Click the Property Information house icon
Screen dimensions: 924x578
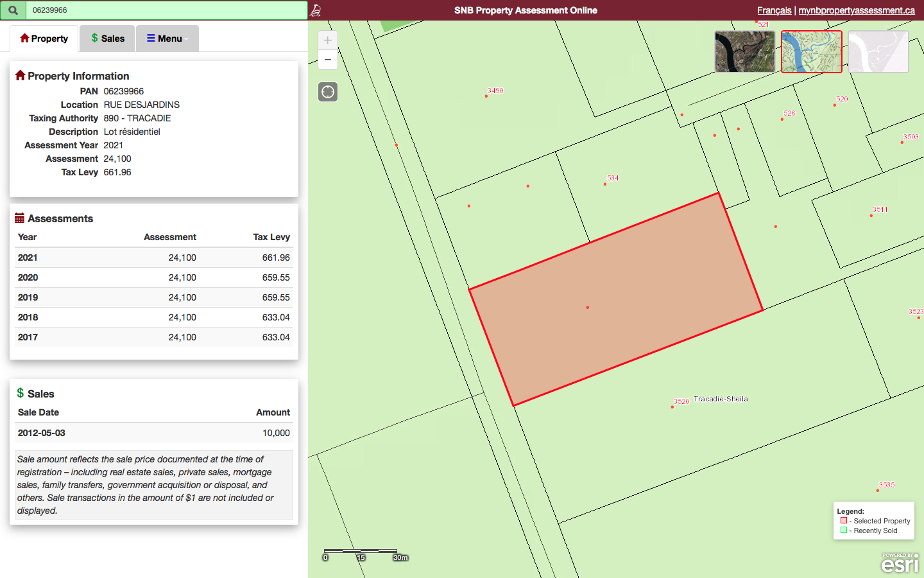coord(20,75)
